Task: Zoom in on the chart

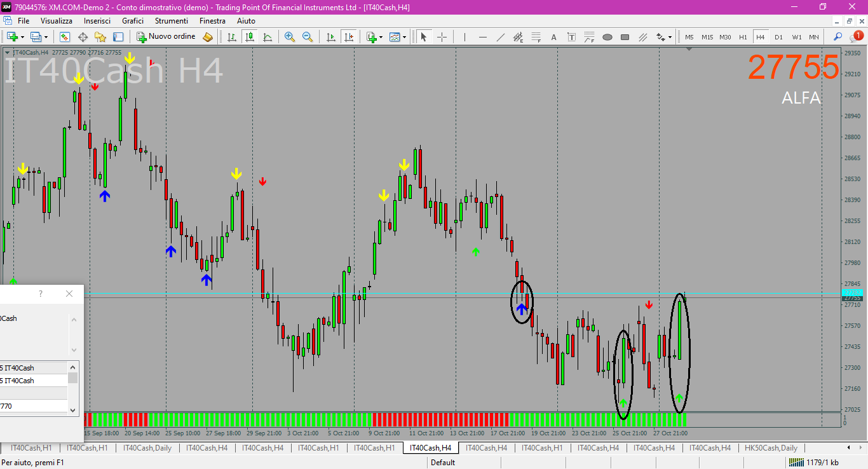Action: point(290,37)
